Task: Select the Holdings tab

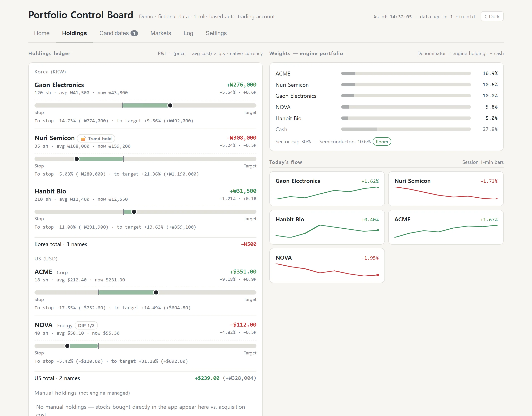Action: pyautogui.click(x=74, y=33)
